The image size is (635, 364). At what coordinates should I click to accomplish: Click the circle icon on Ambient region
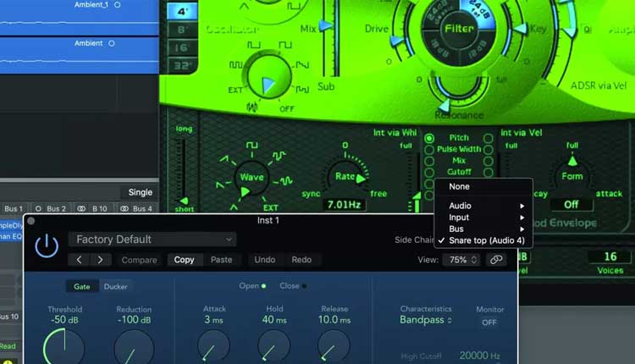(x=112, y=43)
